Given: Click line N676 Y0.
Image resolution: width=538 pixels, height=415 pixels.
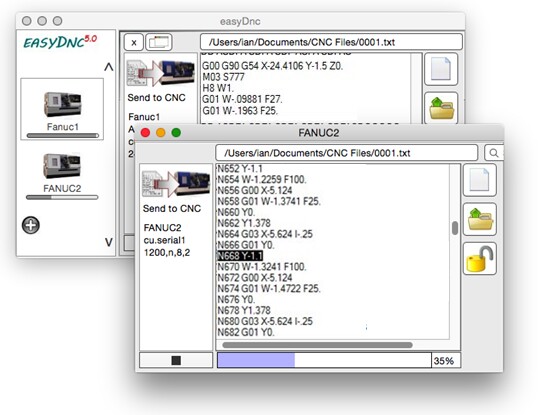Looking at the screenshot, I should (236, 300).
